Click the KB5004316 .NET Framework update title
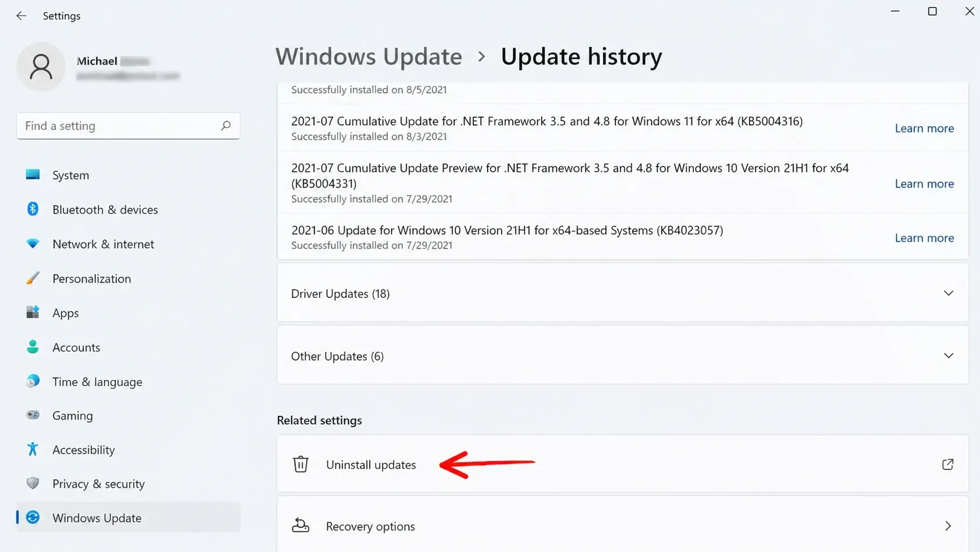 547,121
